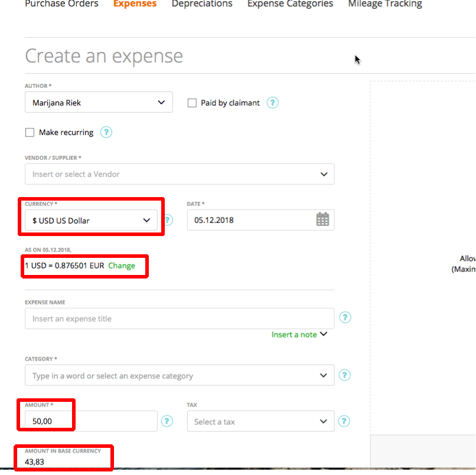Viewport: 476px width, 475px height.
Task: Click the help icon beside the Amount field
Action: (x=168, y=421)
